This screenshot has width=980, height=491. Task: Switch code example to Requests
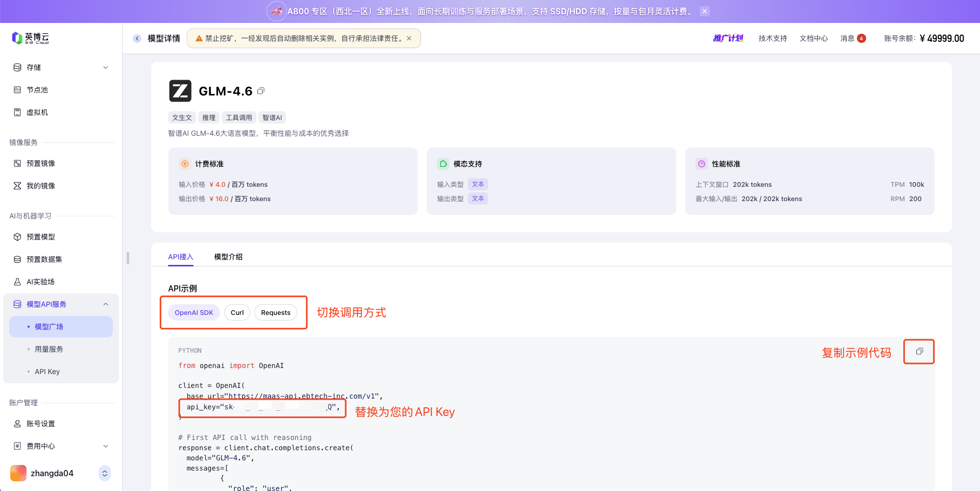[x=275, y=312]
